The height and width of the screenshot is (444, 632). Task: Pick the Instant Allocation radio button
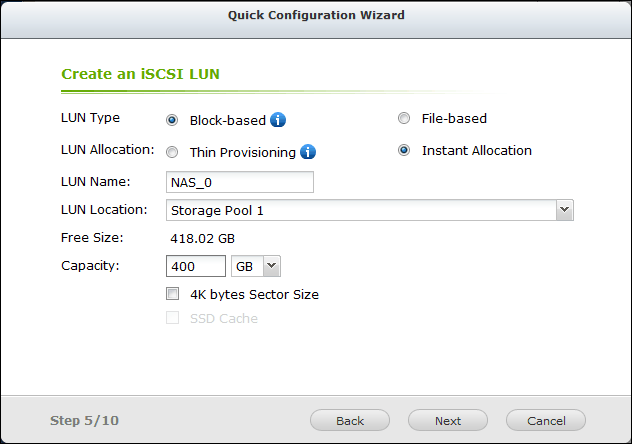click(x=404, y=151)
